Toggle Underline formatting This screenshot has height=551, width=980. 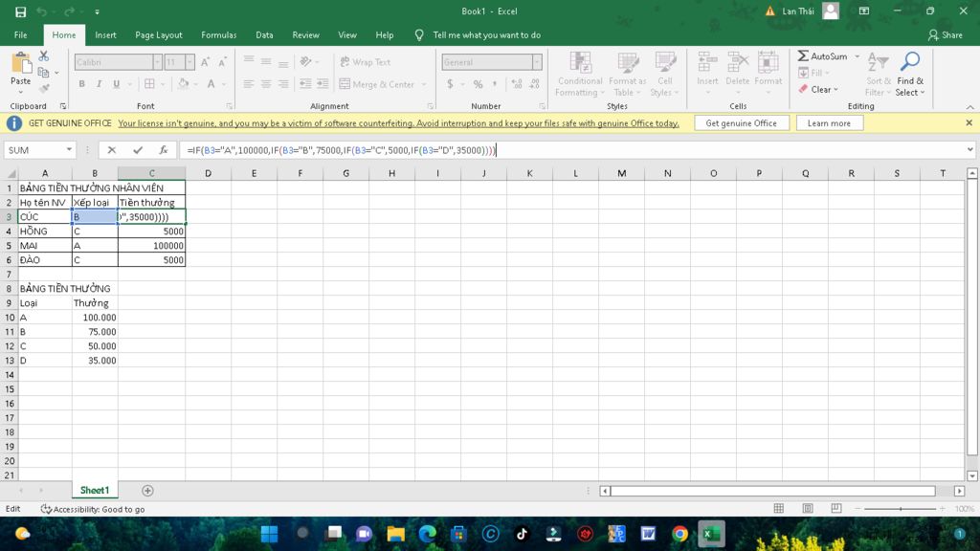pyautogui.click(x=116, y=84)
